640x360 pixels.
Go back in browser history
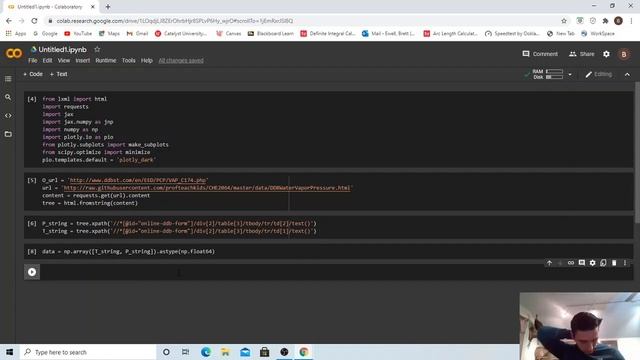9,21
